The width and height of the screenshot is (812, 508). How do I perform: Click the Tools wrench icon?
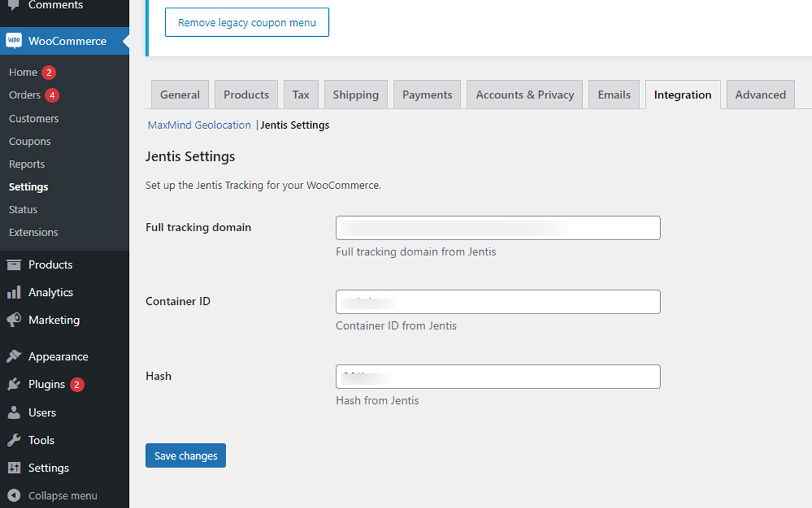tap(14, 440)
